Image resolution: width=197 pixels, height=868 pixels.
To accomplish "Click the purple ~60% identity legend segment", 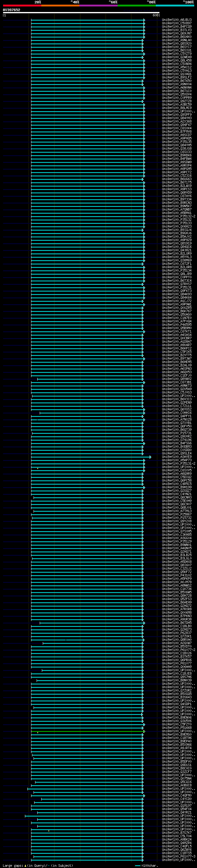I will [99, 6].
